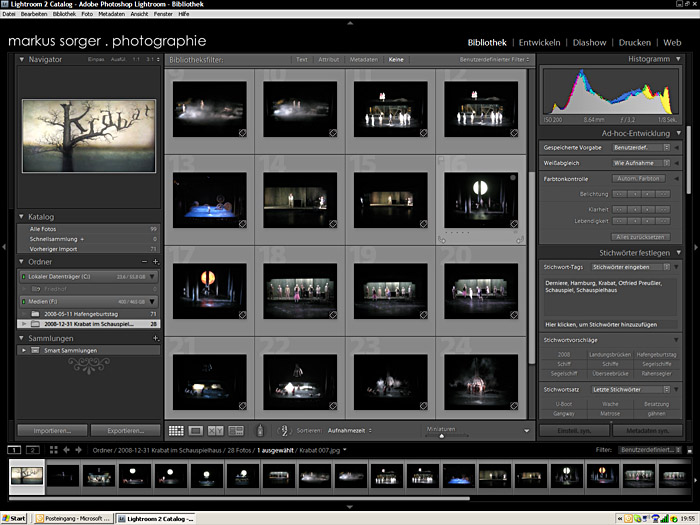The width and height of the screenshot is (700, 525).
Task: Toggle Medien (F:) volume status indicator
Action: 24,302
